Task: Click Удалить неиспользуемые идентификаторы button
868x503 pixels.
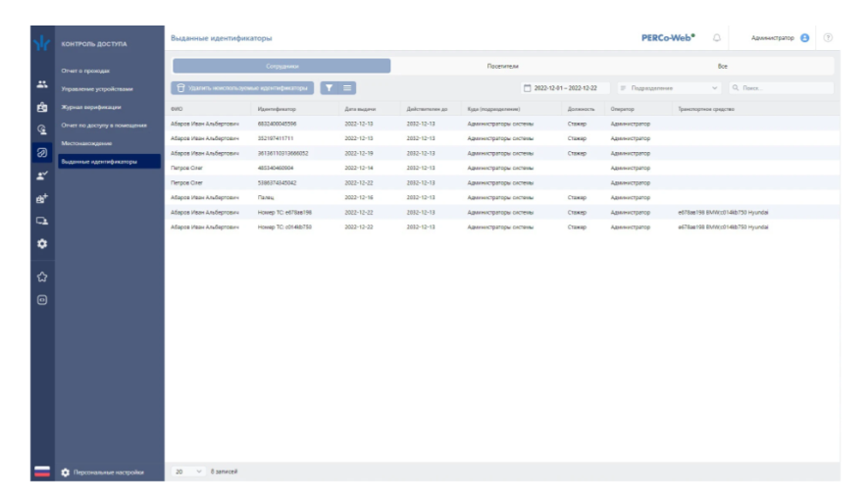Action: click(x=242, y=88)
